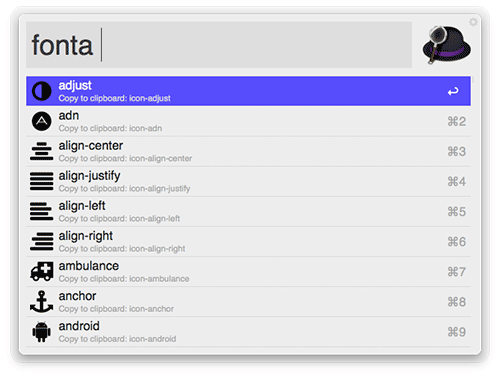Click the align-left lines icon
This screenshot has height=378, width=500.
[x=42, y=211]
